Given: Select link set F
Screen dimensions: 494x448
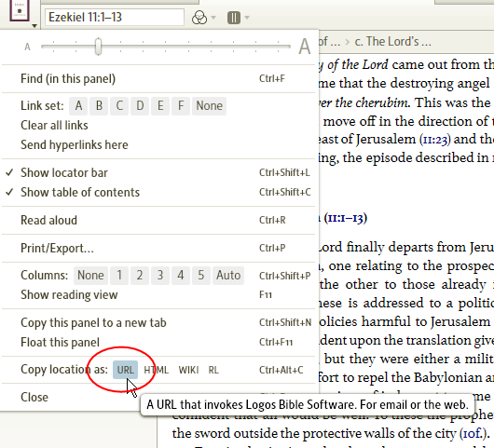Looking at the screenshot, I should pyautogui.click(x=181, y=106).
